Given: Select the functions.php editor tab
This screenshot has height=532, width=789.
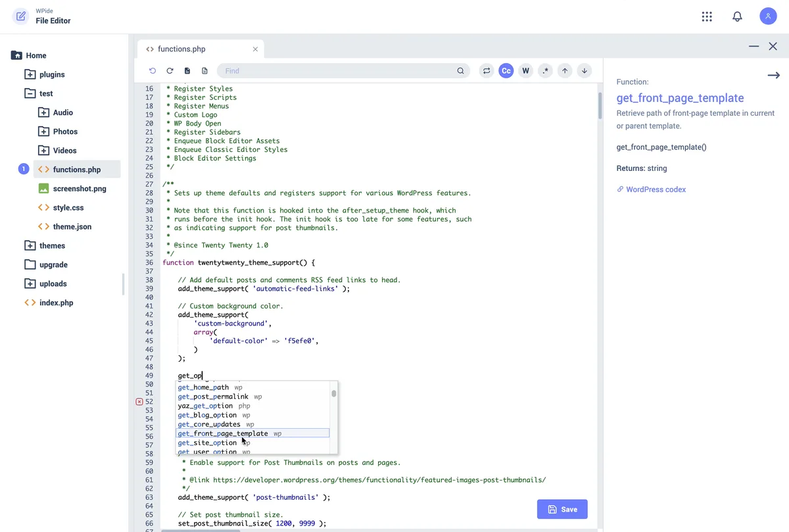Looking at the screenshot, I should [201, 49].
